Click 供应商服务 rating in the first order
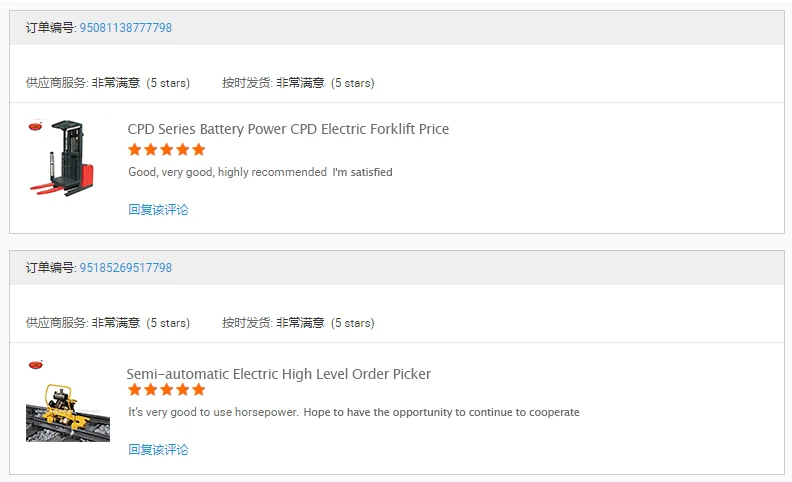792x482 pixels. tap(108, 83)
